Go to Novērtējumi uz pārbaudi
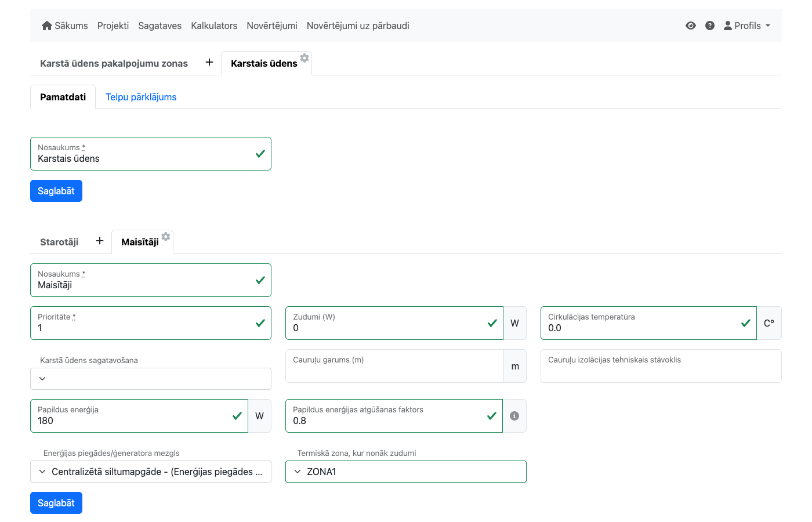This screenshot has height=522, width=812. tap(358, 26)
